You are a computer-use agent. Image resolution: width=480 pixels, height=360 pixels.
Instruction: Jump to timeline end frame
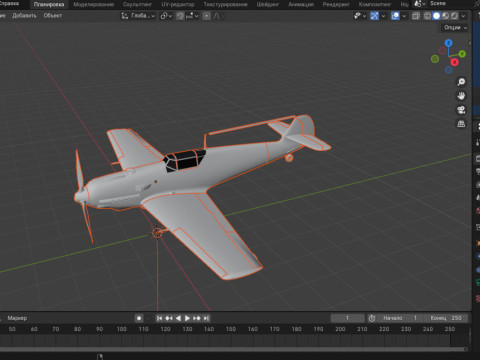[x=206, y=318]
